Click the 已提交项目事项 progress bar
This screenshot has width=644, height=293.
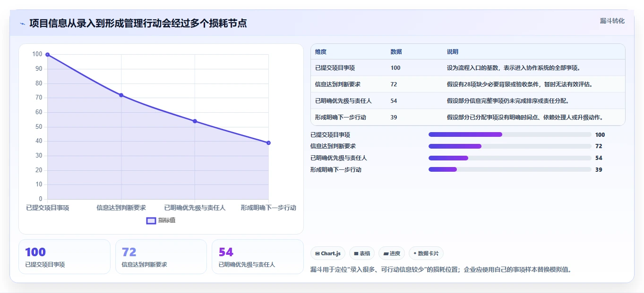pyautogui.click(x=510, y=134)
